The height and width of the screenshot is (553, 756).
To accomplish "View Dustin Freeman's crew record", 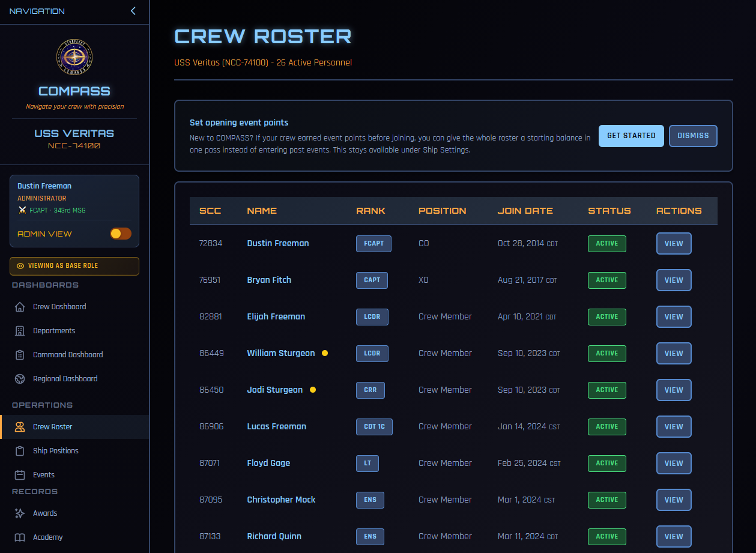I will [674, 244].
